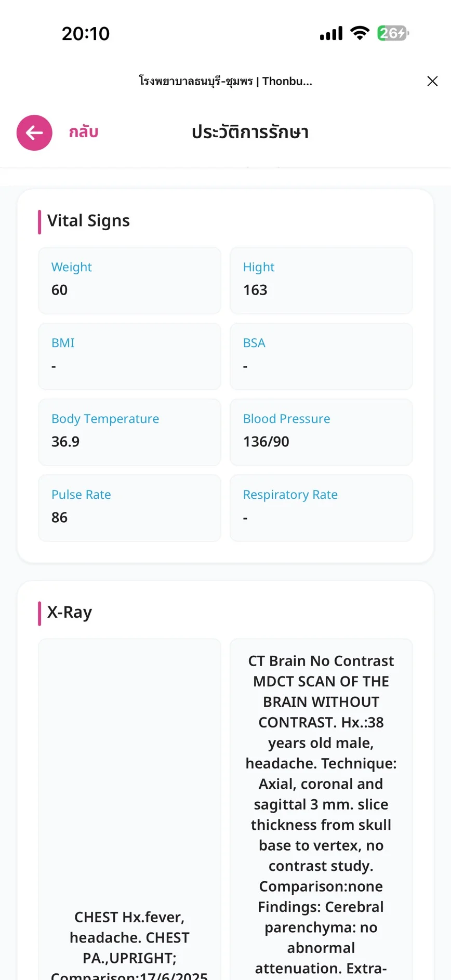Open the Body Temperature 36.9 card

pos(129,432)
